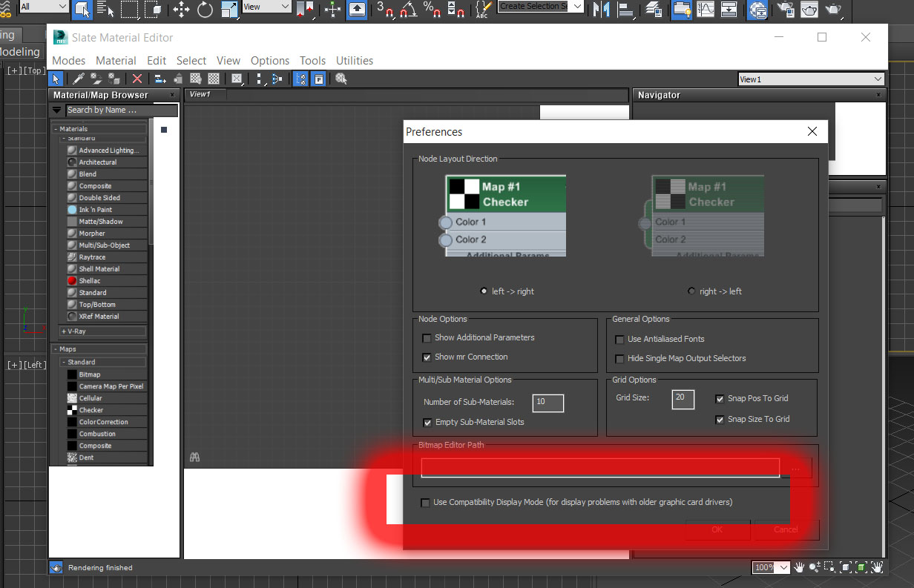Click Layout All Vertical icon

[x=259, y=79]
